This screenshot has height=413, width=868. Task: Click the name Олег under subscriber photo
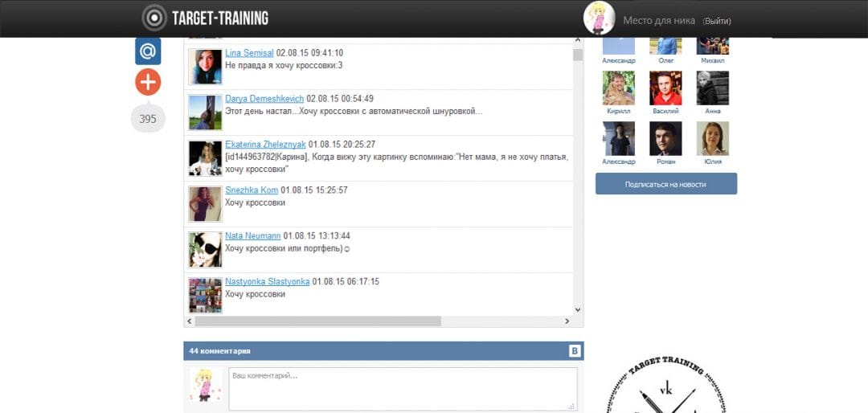(666, 60)
